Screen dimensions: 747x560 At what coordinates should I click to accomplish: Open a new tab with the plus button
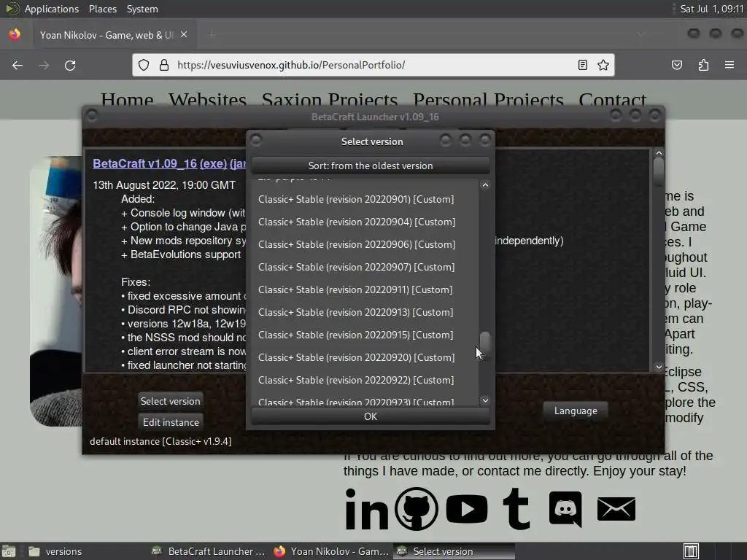(x=212, y=35)
